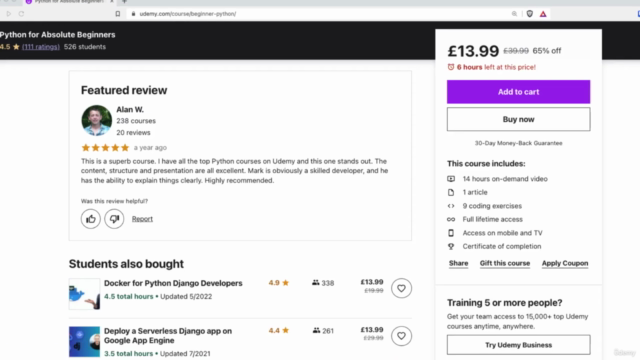Click Gift this course link

[504, 263]
